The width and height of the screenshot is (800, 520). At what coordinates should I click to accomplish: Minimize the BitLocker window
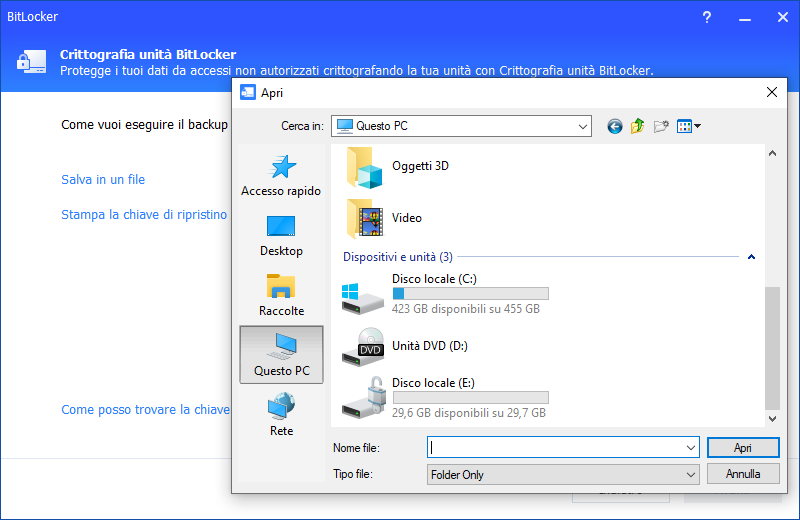click(745, 17)
